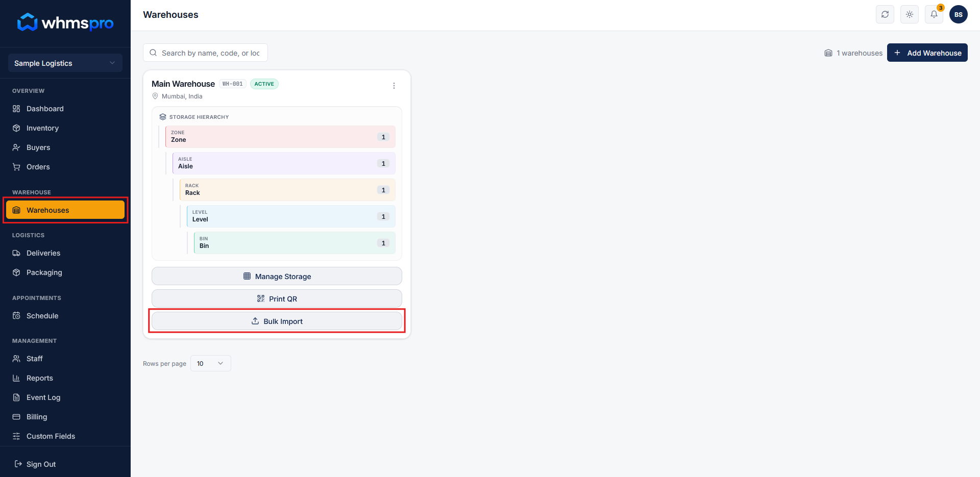Select Warehouses sidebar item
The image size is (980, 477).
pos(65,210)
